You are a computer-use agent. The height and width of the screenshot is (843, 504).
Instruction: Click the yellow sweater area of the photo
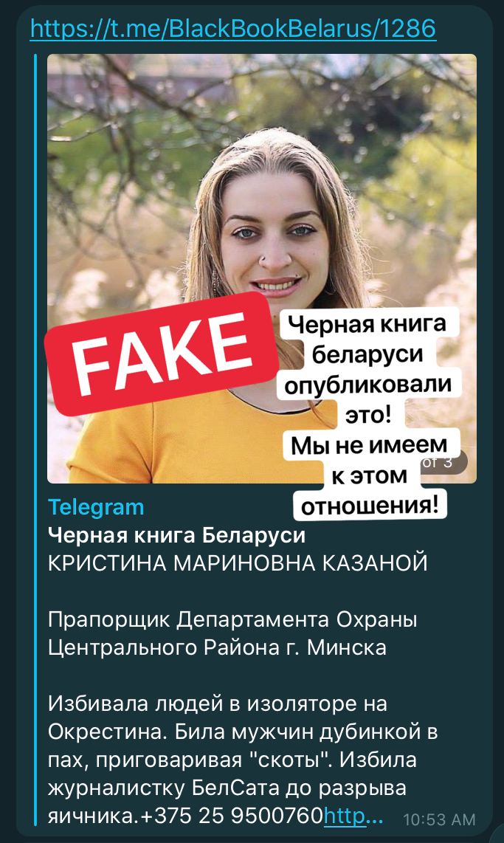coord(177,441)
